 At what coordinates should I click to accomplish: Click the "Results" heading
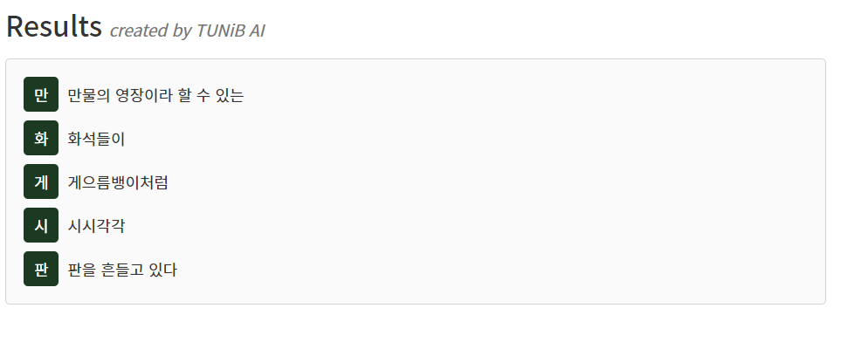[54, 27]
